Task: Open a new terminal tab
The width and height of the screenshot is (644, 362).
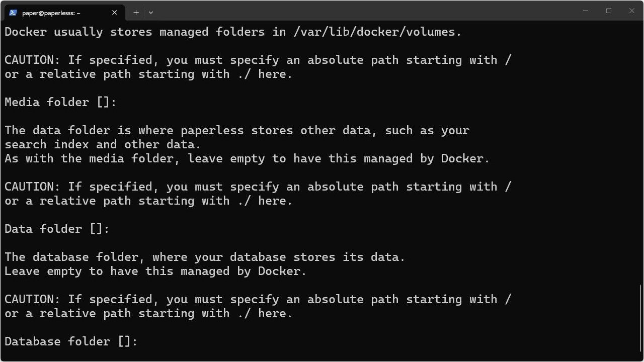Action: click(136, 12)
